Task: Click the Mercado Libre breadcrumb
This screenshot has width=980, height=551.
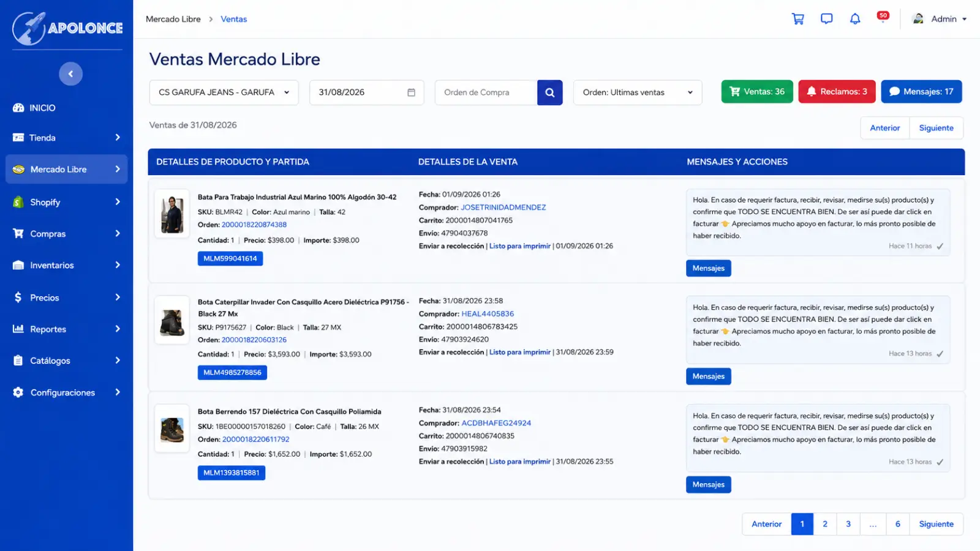Action: [x=173, y=19]
